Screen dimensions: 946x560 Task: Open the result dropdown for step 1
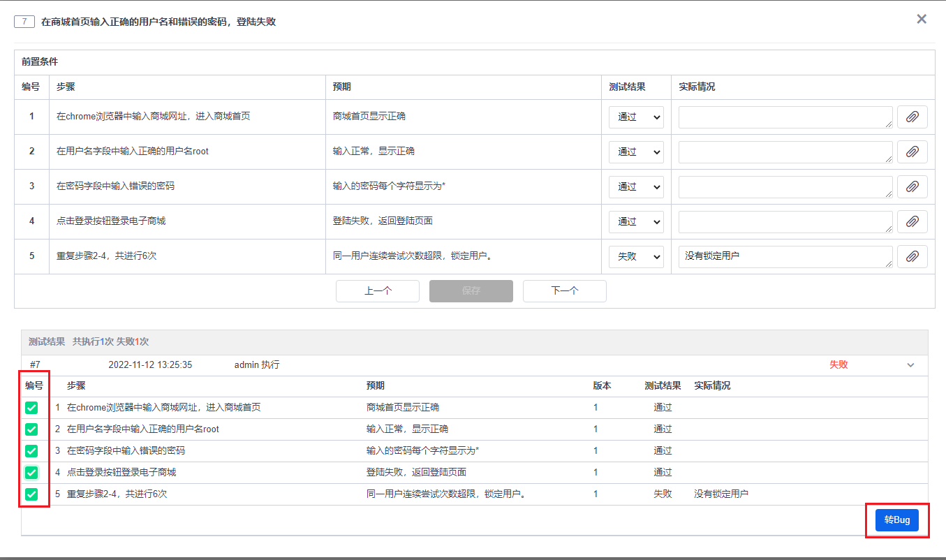pyautogui.click(x=636, y=117)
